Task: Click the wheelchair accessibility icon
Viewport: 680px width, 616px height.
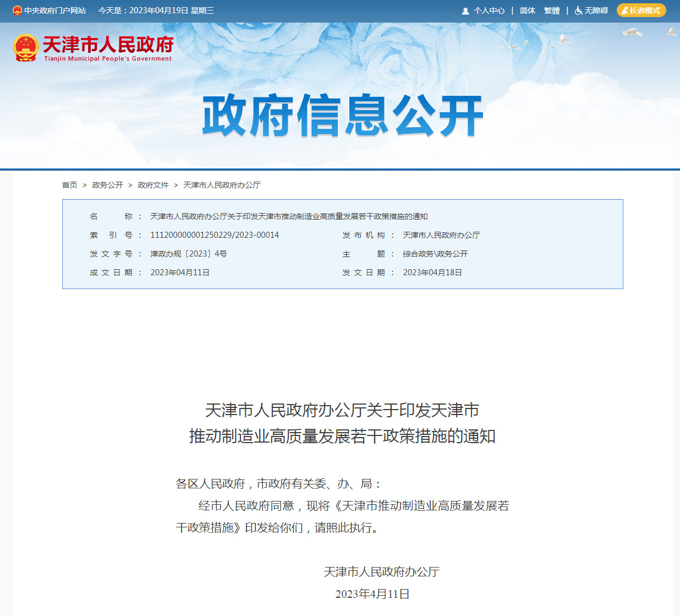Action: [x=578, y=10]
